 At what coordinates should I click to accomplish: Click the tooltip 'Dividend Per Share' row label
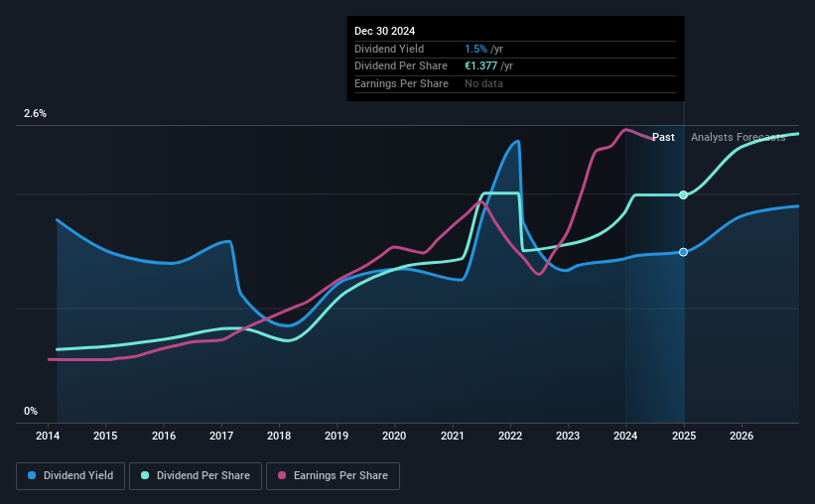point(401,66)
